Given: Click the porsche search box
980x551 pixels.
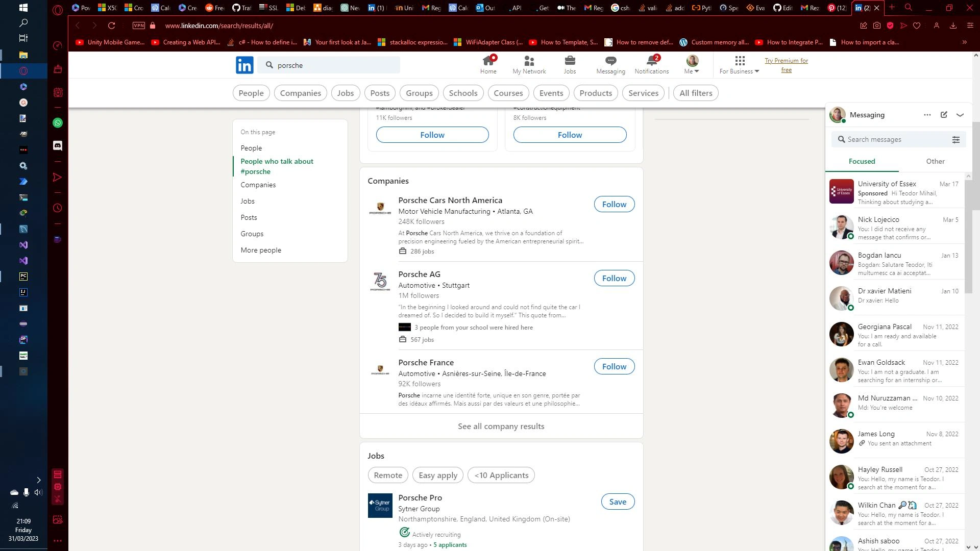Looking at the screenshot, I should tap(329, 65).
